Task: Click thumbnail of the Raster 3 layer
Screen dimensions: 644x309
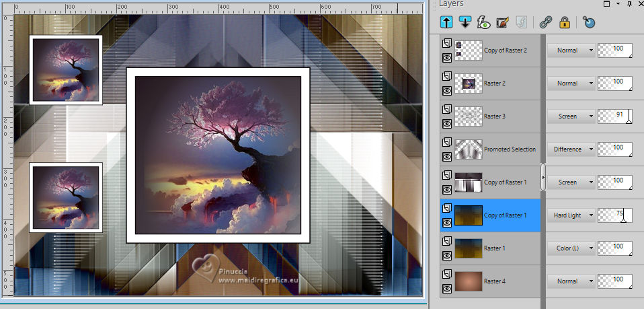Action: (x=469, y=116)
